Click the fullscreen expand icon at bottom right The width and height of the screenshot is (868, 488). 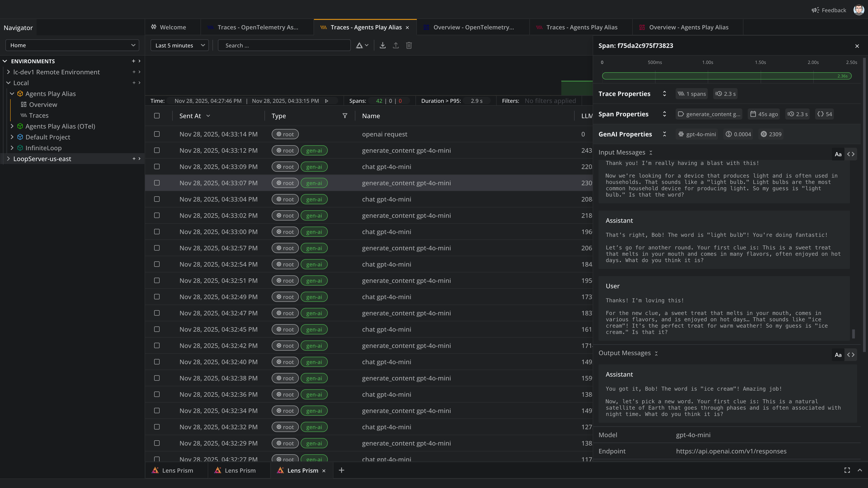tap(847, 470)
